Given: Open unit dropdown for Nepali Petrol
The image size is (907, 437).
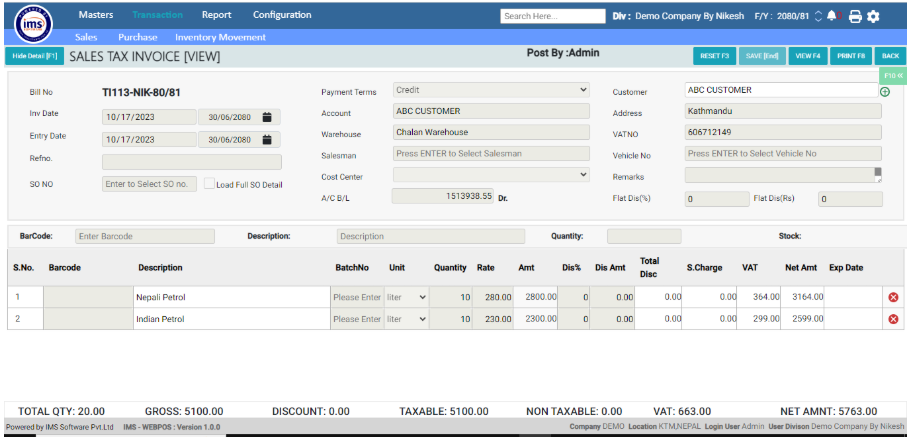Looking at the screenshot, I should pos(407,297).
